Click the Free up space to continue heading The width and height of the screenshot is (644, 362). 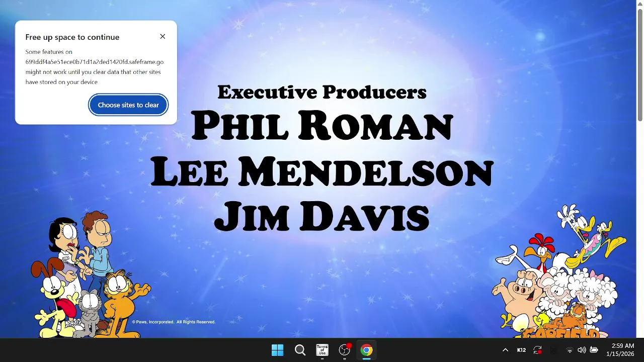(x=72, y=37)
